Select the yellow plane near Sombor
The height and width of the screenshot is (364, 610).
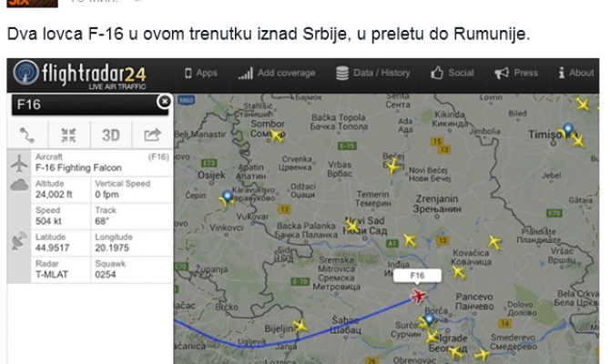[278, 138]
